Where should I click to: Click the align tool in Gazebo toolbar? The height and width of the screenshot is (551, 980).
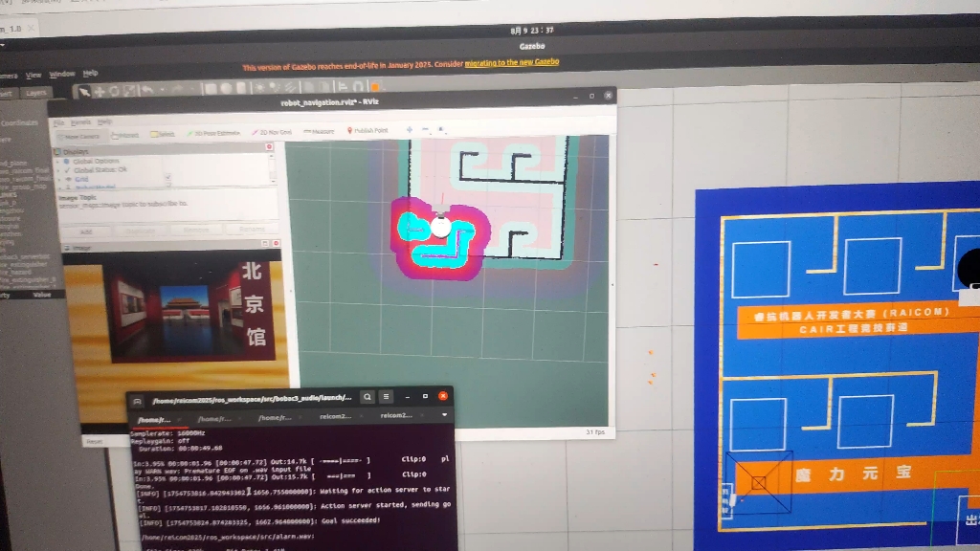(343, 87)
